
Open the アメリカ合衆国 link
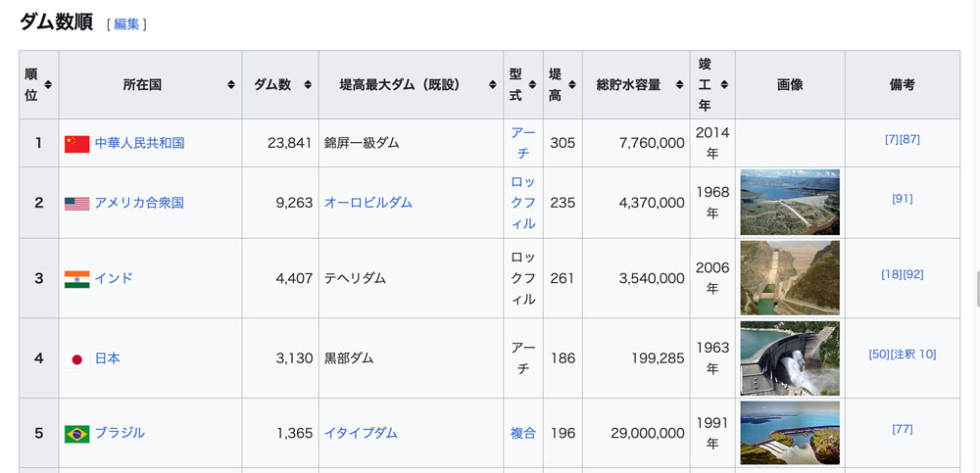(x=139, y=203)
